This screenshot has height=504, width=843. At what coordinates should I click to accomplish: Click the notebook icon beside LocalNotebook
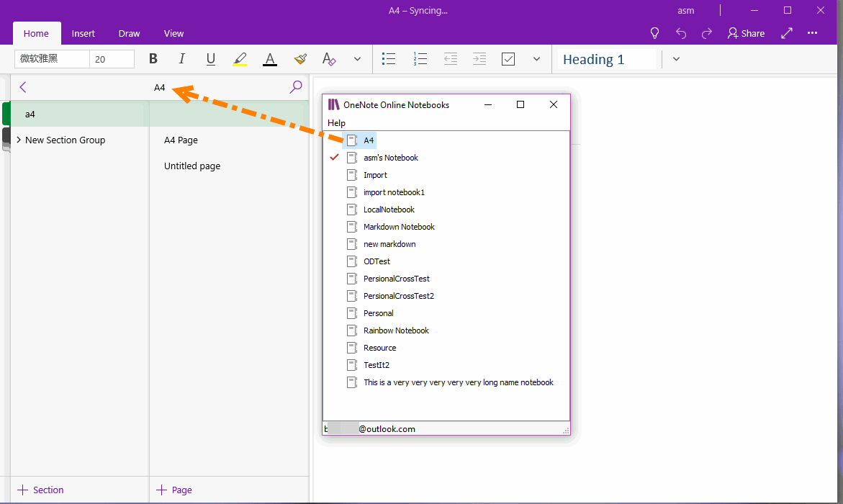352,210
